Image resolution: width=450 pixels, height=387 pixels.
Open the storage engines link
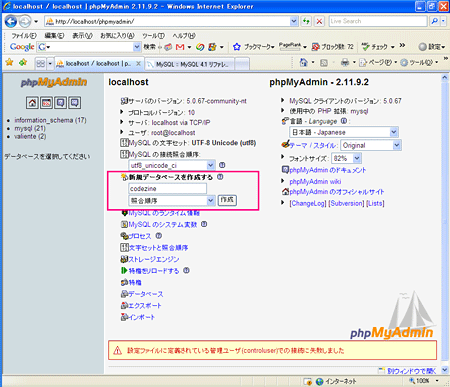pos(154,259)
